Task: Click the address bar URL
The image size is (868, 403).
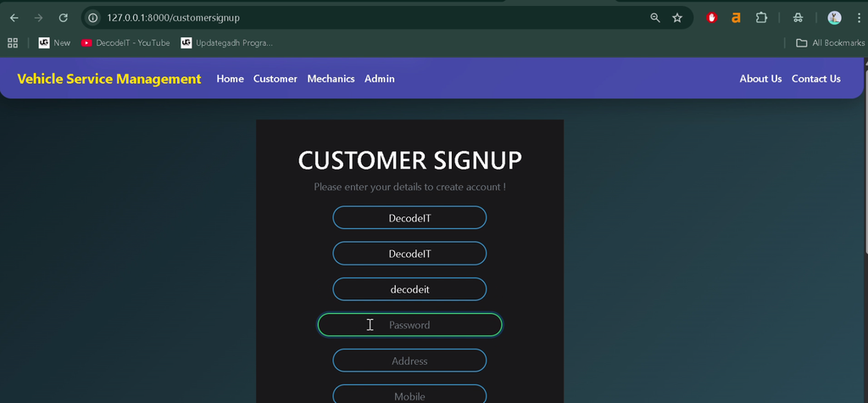Action: click(173, 18)
